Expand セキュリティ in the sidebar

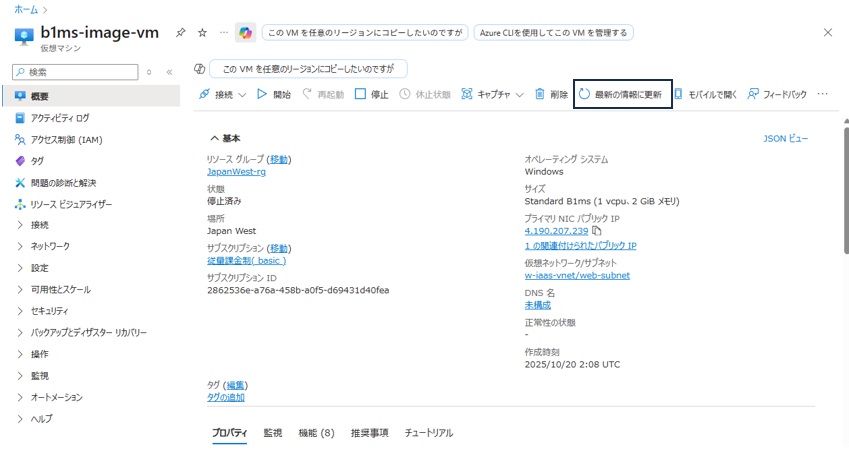pos(50,311)
